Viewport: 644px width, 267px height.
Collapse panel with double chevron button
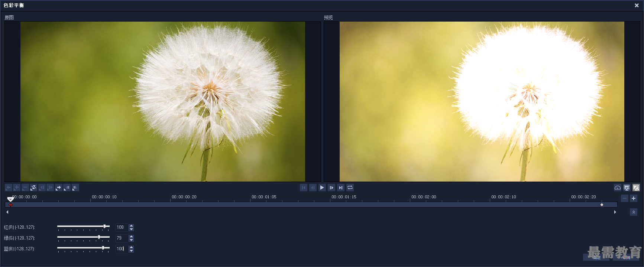click(634, 212)
